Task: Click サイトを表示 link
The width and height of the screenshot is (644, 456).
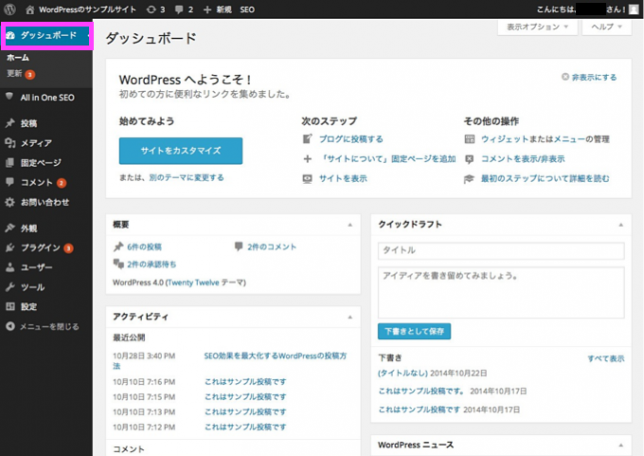Action: point(343,178)
